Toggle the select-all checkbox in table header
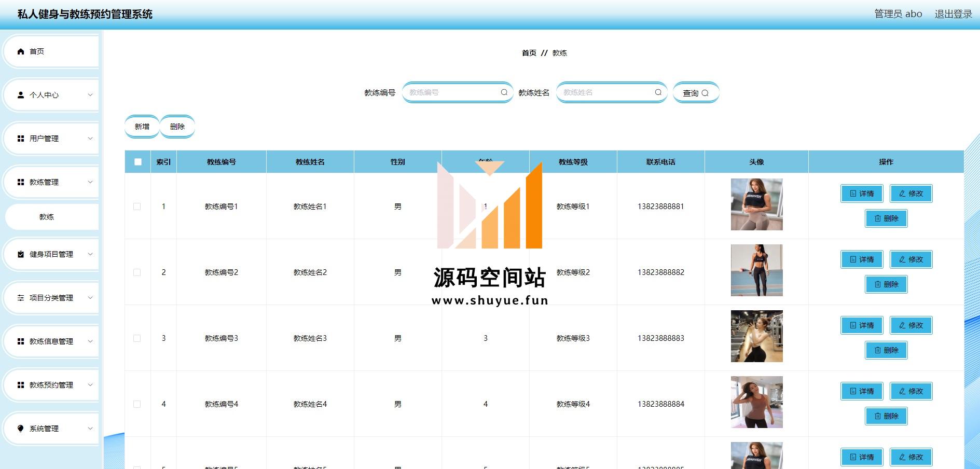Viewport: 980px width, 469px height. pos(138,162)
